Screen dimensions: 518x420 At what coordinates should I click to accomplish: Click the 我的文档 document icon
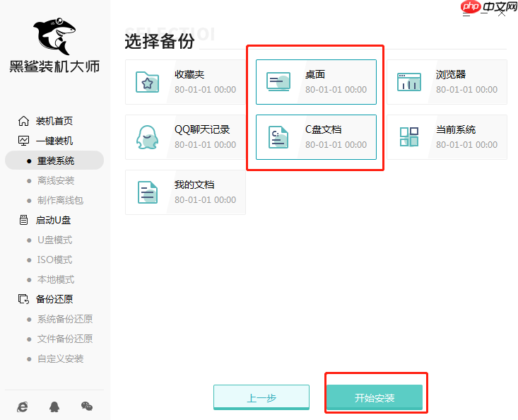(147, 192)
